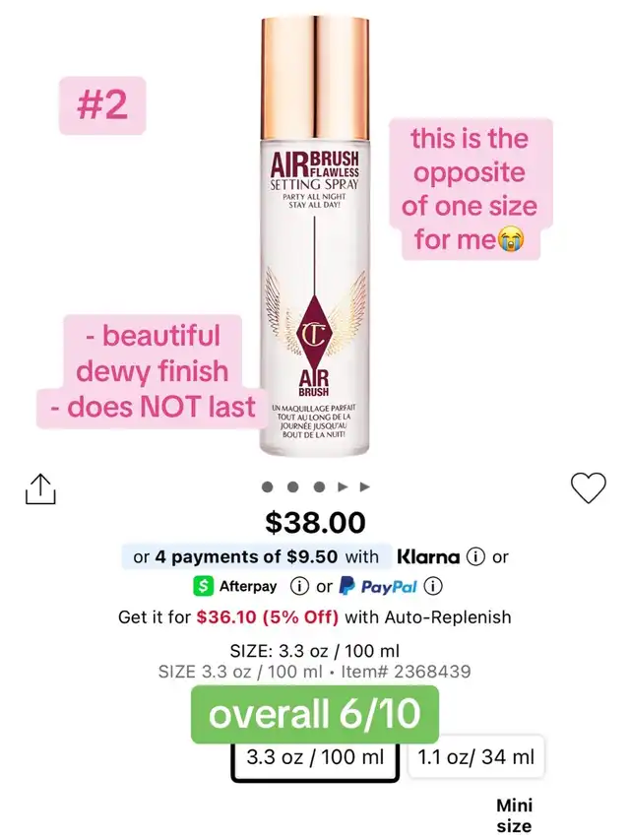The image size is (630, 840).
Task: Tap the 4 payments of $9.50 offer
Action: pyautogui.click(x=251, y=556)
